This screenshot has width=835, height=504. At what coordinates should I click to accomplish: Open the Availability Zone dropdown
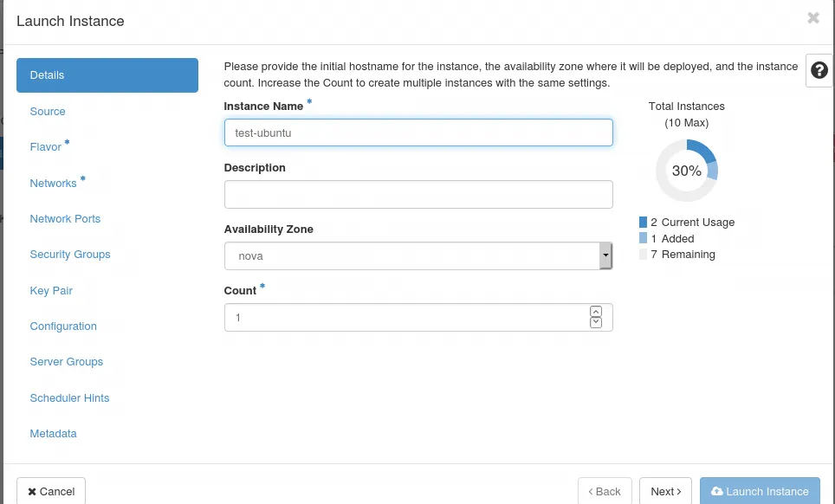point(418,256)
